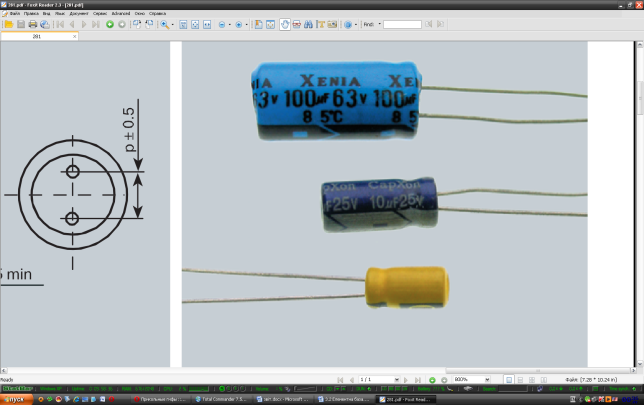Open the Справка menu
Screen dimensions: 644x405
157,14
